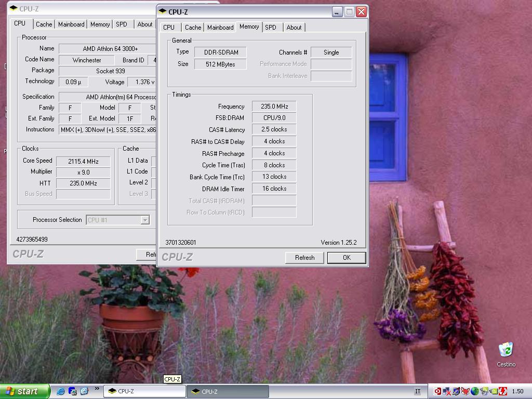Image resolution: width=532 pixels, height=399 pixels.
Task: Click the memory Type field showing DDR-SDRAM
Action: [x=221, y=52]
